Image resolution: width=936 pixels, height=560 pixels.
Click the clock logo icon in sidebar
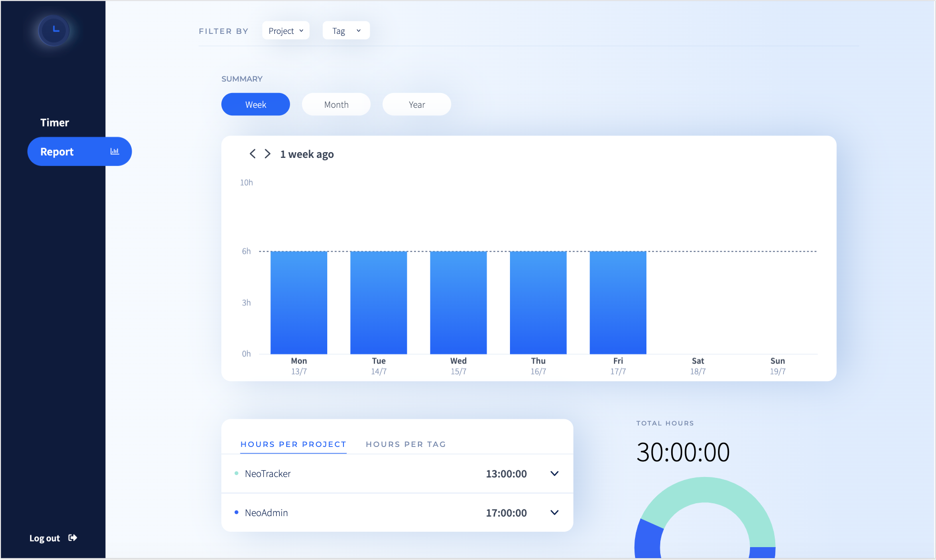pyautogui.click(x=54, y=31)
